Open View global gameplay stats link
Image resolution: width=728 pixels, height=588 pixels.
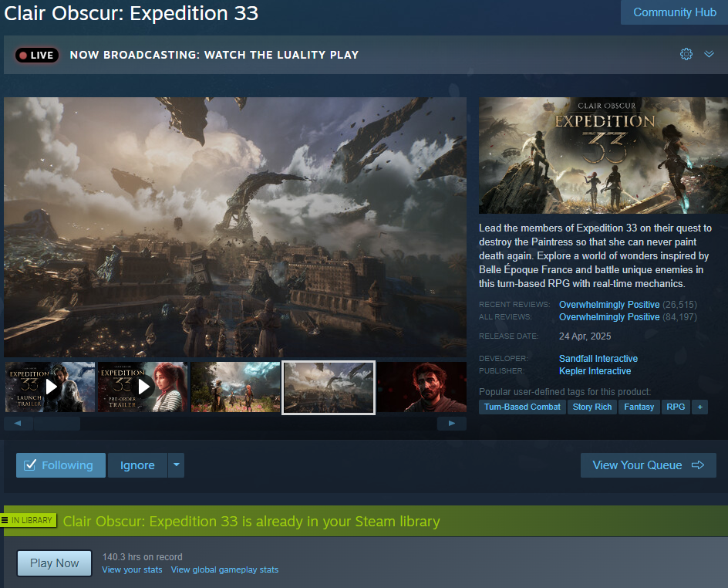[224, 569]
